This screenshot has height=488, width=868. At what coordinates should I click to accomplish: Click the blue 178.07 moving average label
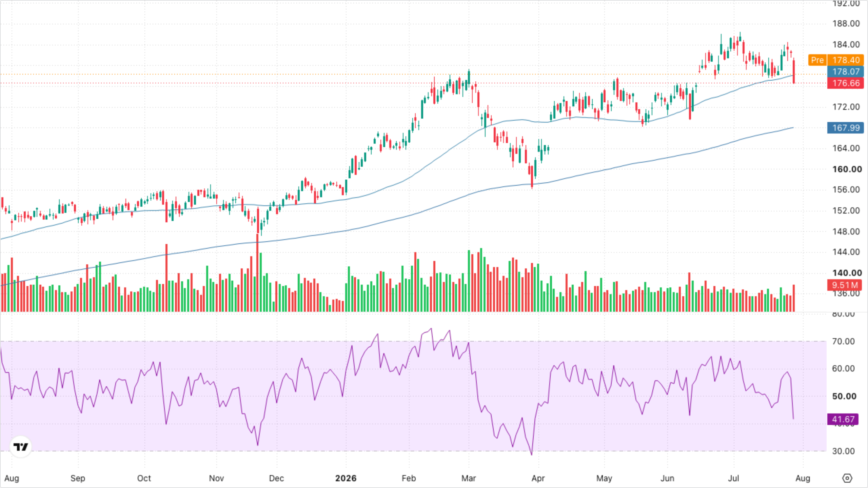(x=846, y=72)
